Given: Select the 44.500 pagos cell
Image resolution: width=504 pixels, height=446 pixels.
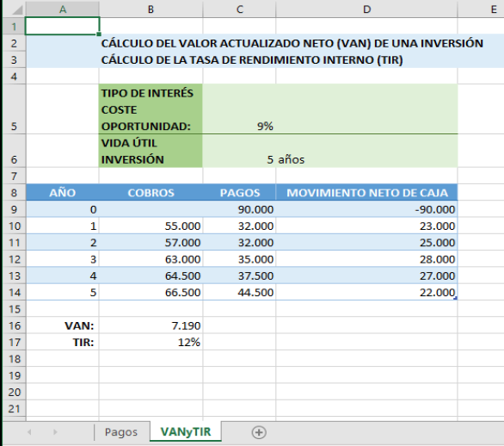Looking at the screenshot, I should pos(239,292).
